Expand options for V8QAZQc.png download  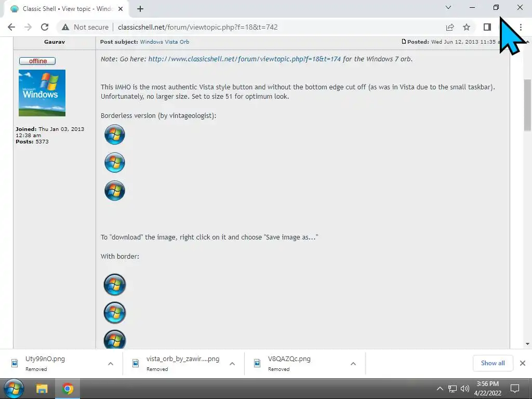coord(353,364)
